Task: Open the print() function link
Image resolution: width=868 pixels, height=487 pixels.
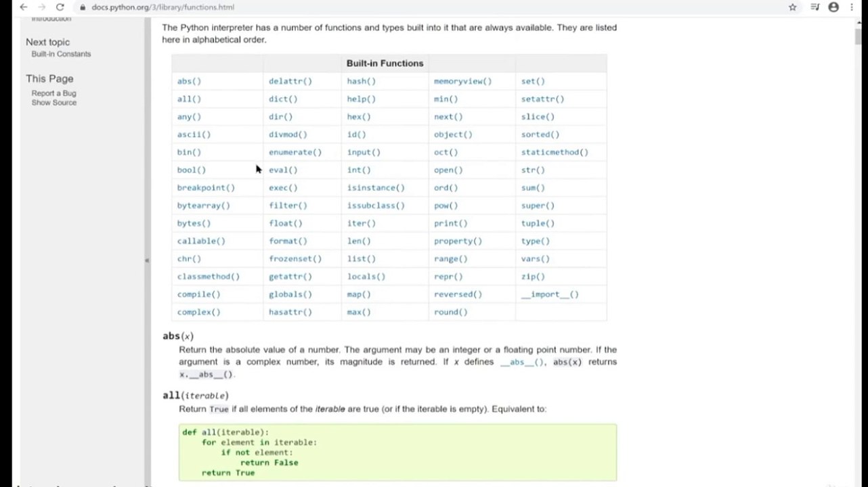Action: [x=451, y=223]
